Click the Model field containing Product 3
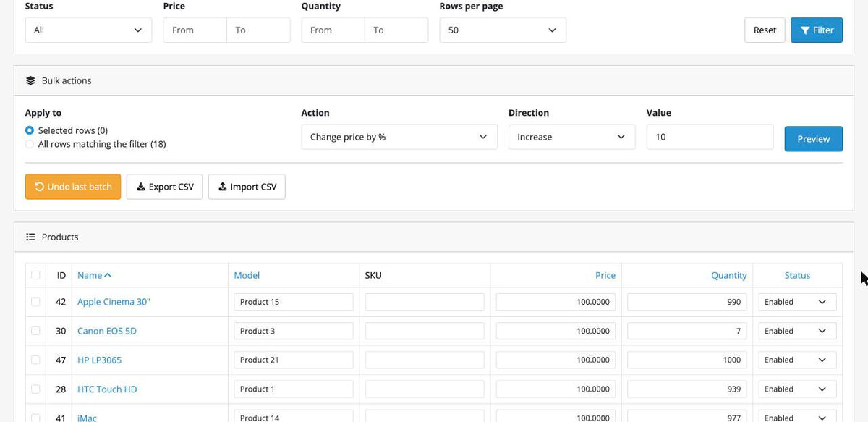Viewport: 868px width, 422px height. (294, 331)
